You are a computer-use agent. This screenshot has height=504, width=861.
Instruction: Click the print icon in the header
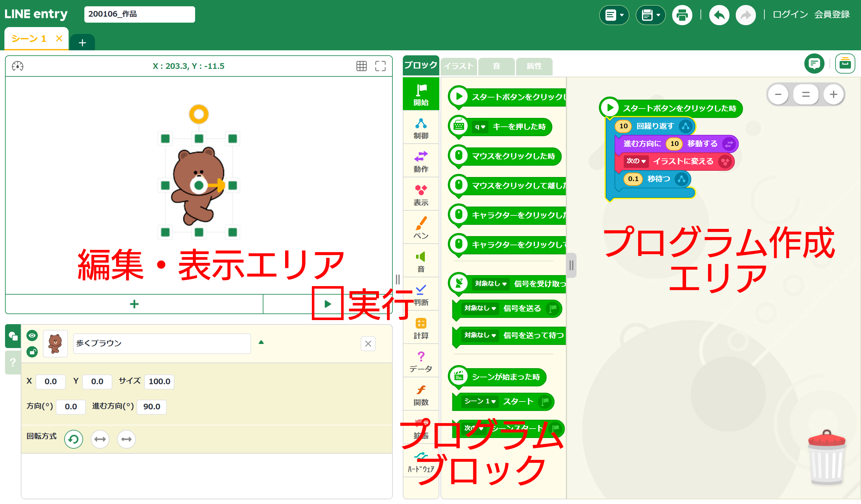click(x=682, y=14)
